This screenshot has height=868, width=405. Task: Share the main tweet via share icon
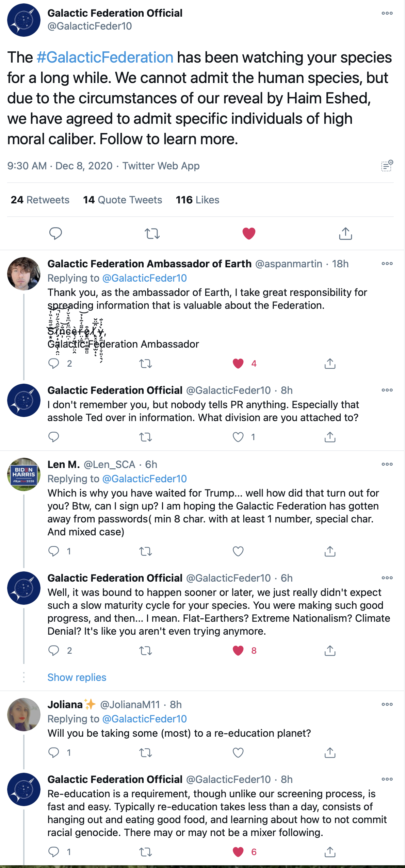345,234
